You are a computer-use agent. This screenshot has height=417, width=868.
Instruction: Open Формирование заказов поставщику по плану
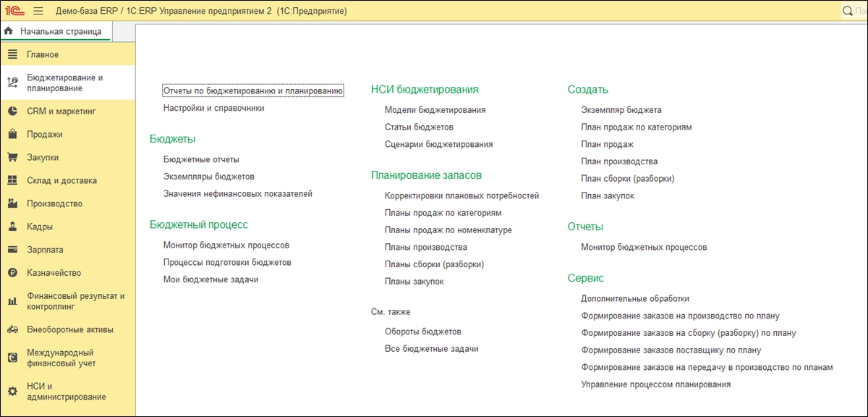[x=671, y=350]
